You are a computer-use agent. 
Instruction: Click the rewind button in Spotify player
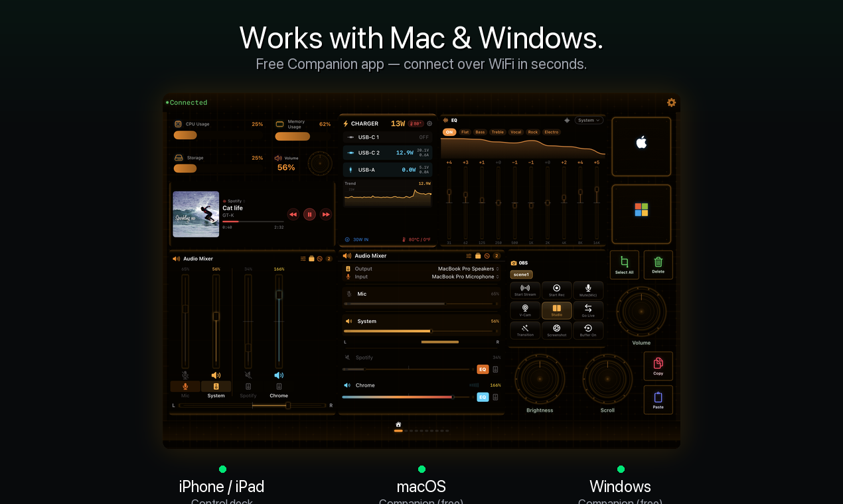[293, 214]
